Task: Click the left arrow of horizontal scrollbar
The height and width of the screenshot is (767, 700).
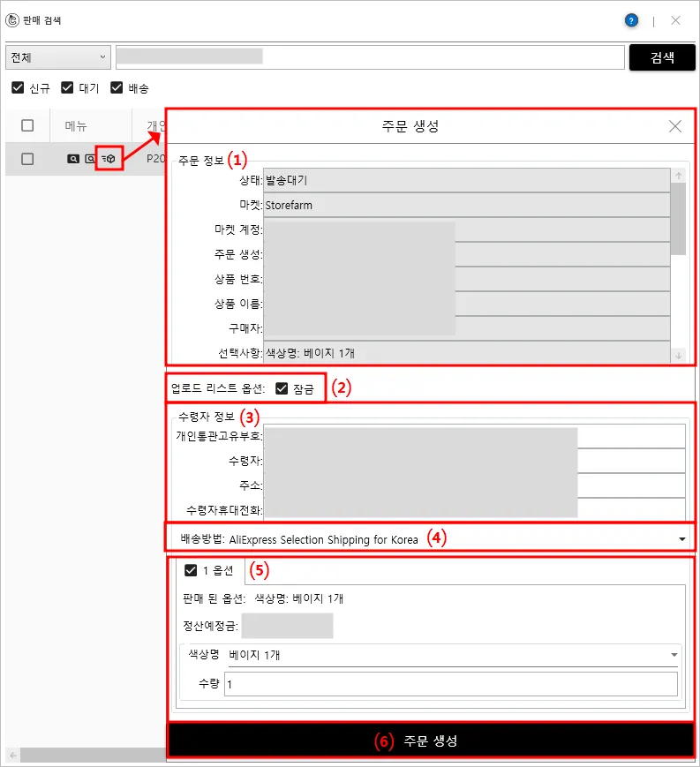Action: point(13,756)
